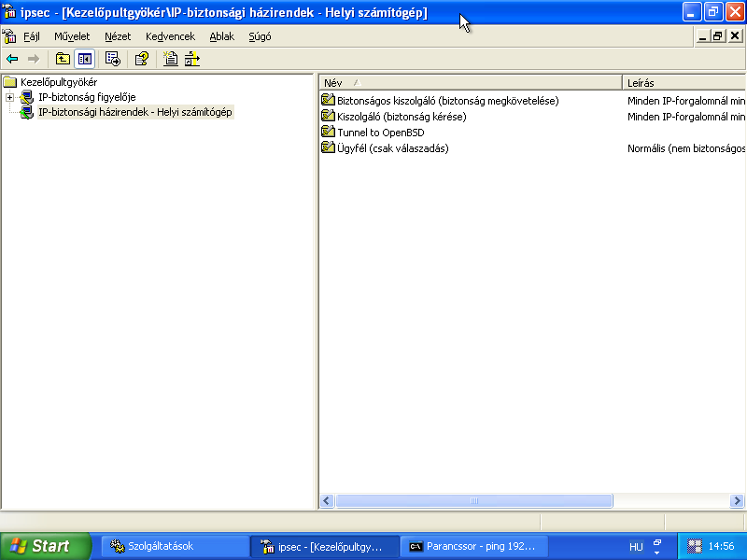Image resolution: width=747 pixels, height=560 pixels.
Task: Open the Ablak menu
Action: pyautogui.click(x=222, y=36)
